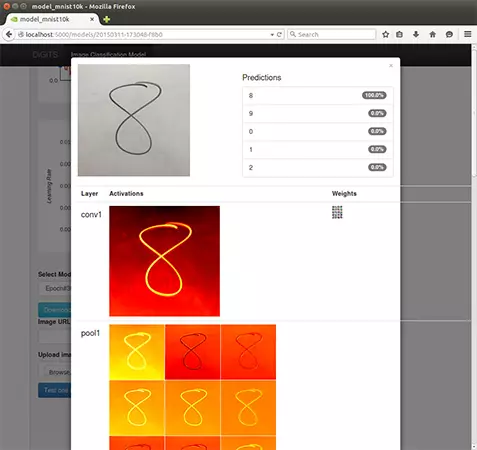The height and width of the screenshot is (450, 477).
Task: Open the chat bubble icon in toolbar
Action: [x=449, y=34]
